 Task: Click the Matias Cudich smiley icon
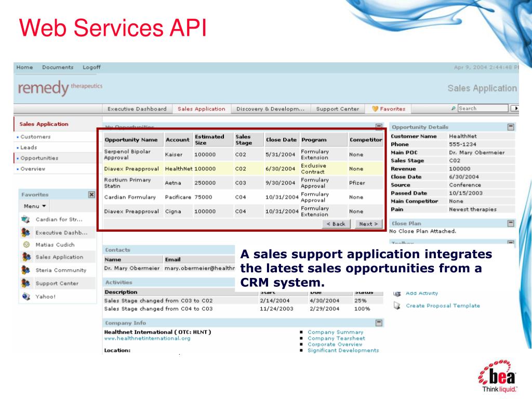pyautogui.click(x=26, y=245)
